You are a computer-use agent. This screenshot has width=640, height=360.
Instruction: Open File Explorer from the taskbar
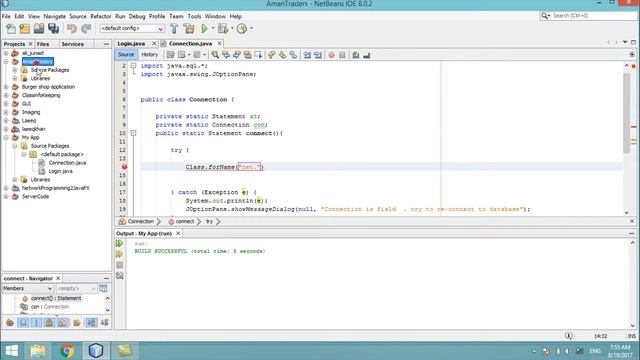(38, 351)
